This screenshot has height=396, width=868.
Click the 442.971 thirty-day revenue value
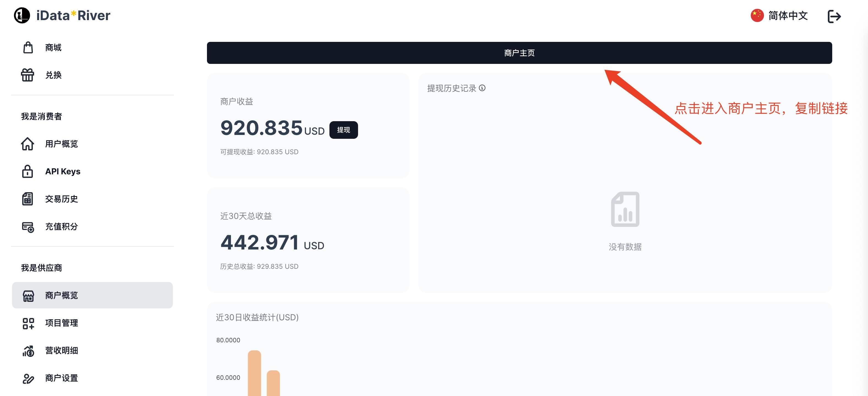pyautogui.click(x=260, y=243)
